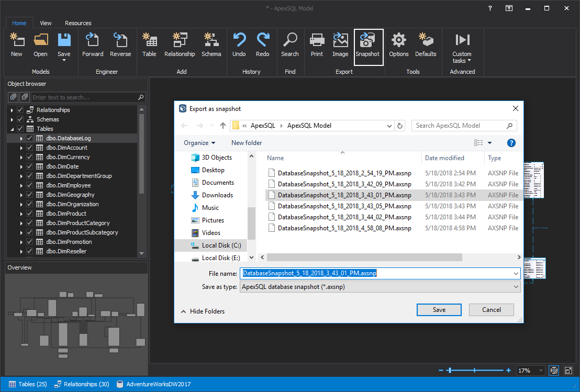The image size is (580, 392).
Task: Click the Search ApexSQL Model field
Action: click(464, 126)
